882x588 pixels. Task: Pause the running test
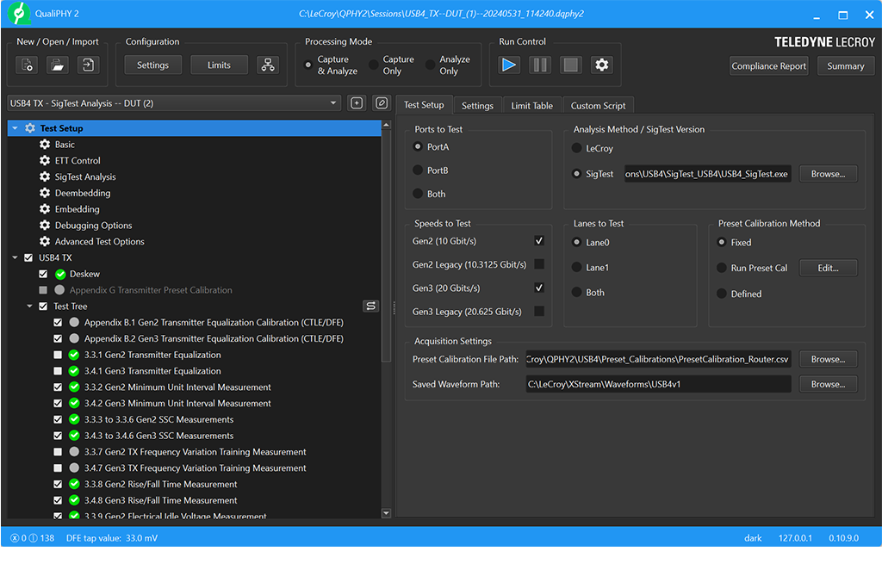pos(539,65)
